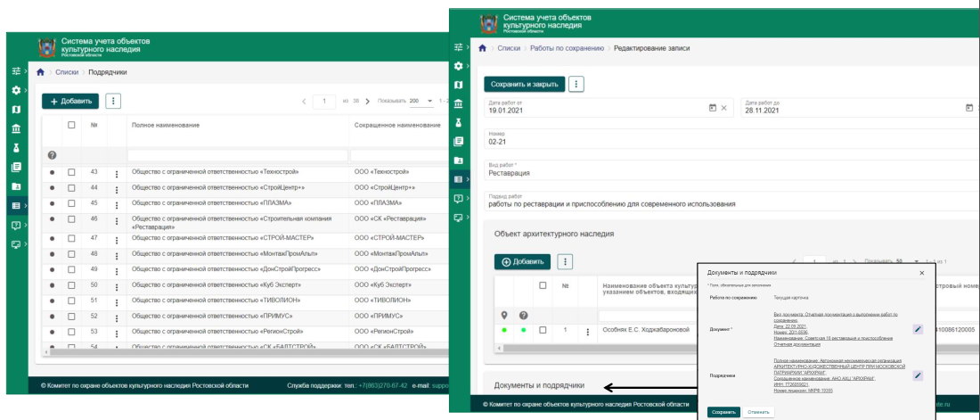Toggle select-all checkbox in contractors table header
Viewport: 980px width, 420px height.
72,125
